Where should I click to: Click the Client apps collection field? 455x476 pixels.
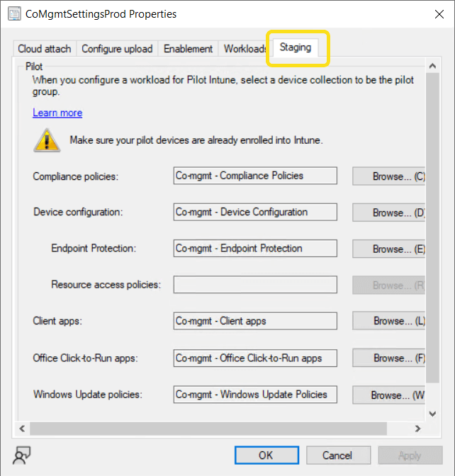255,321
